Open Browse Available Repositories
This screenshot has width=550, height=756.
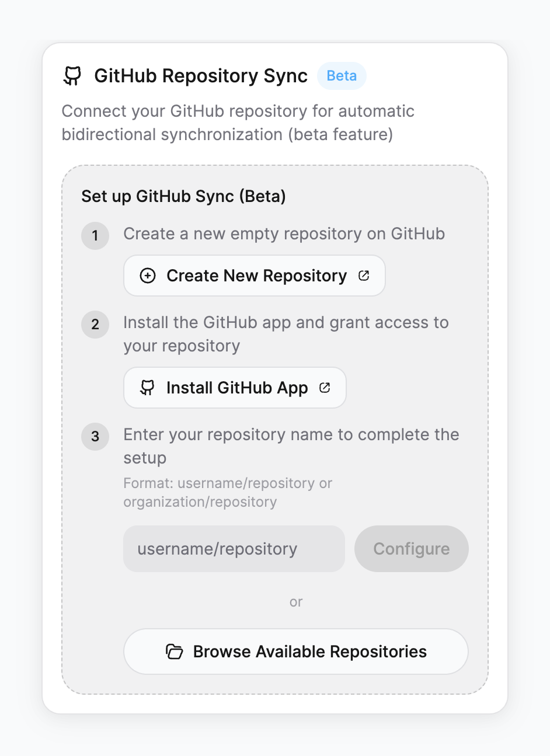296,652
